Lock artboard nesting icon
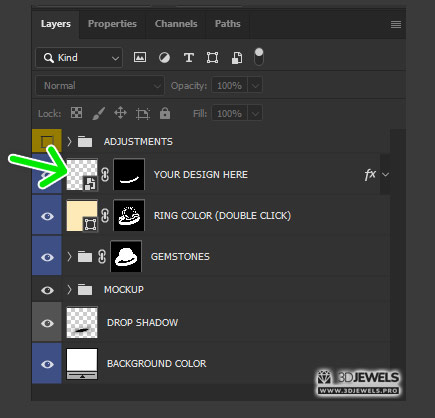This screenshot has height=418, width=435. coord(143,114)
